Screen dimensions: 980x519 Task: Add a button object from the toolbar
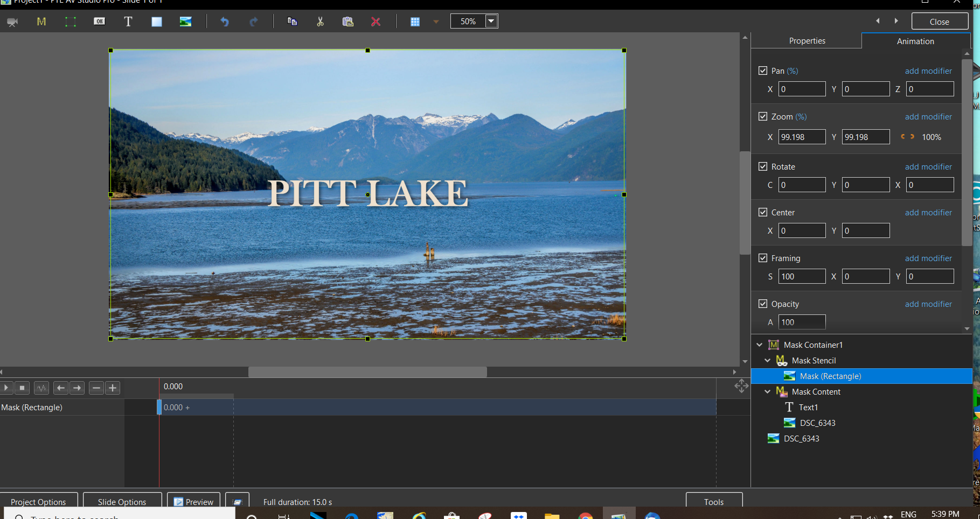pyautogui.click(x=99, y=22)
